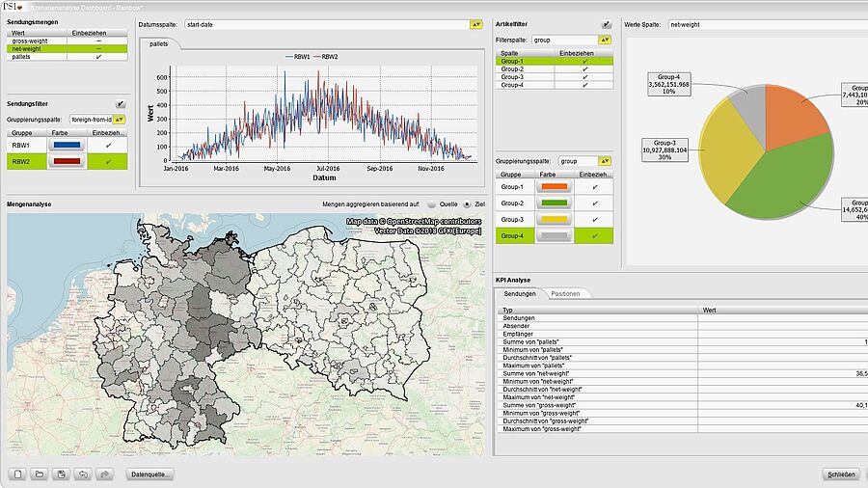Open the Filterspalte group dropdown
The width and height of the screenshot is (868, 488).
pyautogui.click(x=605, y=40)
